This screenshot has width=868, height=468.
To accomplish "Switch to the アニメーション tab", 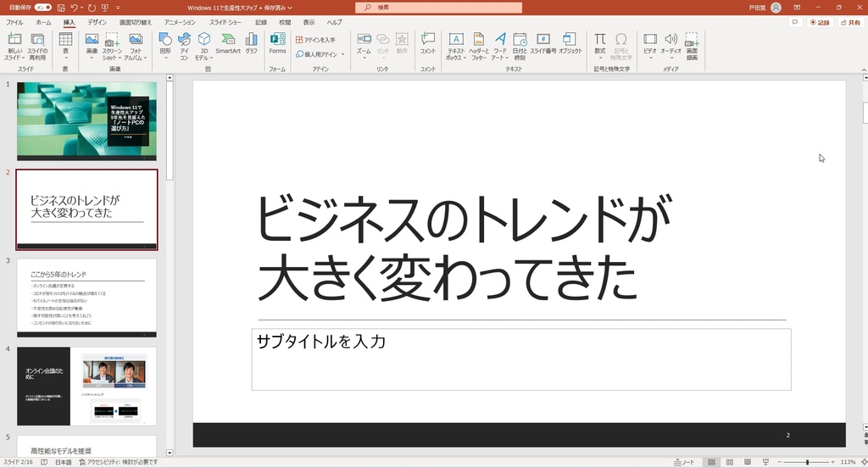I will (x=180, y=22).
